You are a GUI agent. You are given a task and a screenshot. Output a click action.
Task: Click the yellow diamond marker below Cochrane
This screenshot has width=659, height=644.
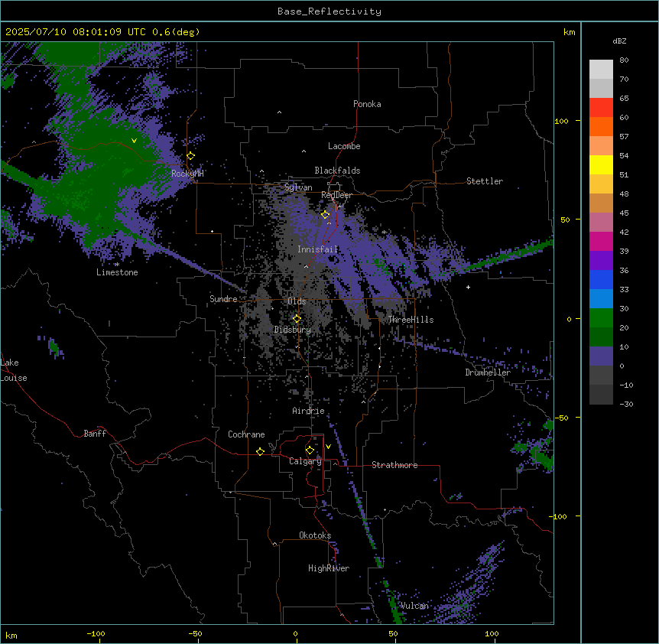[260, 451]
